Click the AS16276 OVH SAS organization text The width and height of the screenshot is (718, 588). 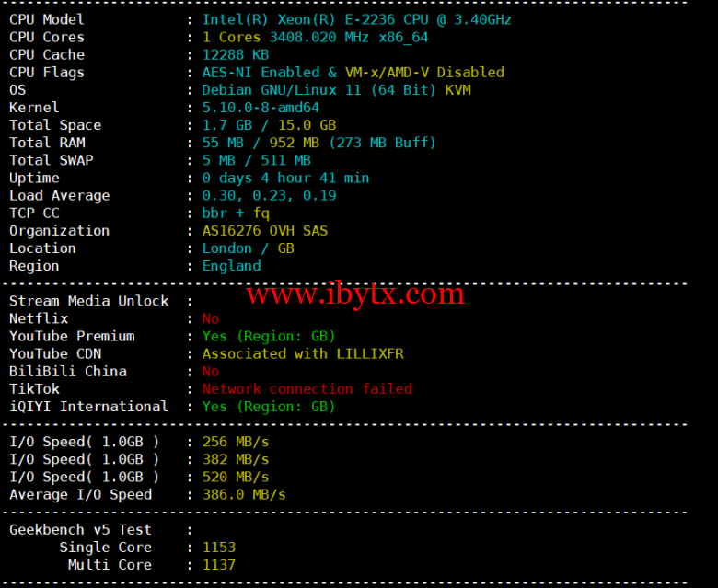pos(265,231)
